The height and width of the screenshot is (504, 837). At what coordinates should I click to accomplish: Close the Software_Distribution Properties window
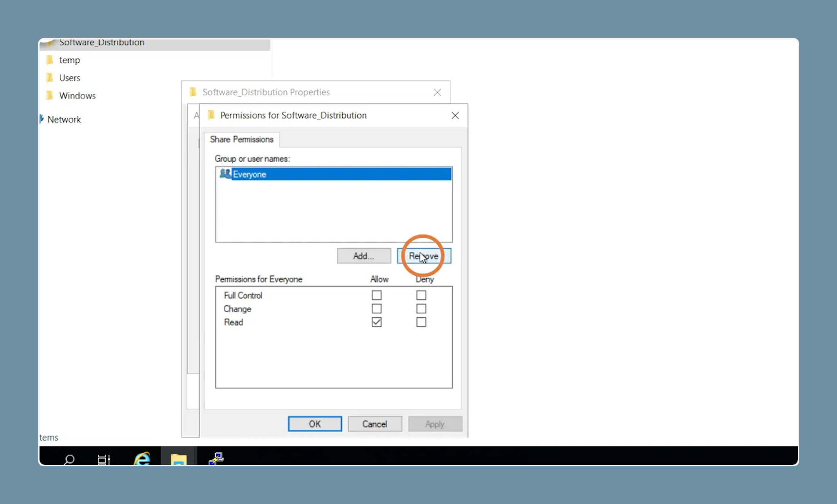coord(437,92)
